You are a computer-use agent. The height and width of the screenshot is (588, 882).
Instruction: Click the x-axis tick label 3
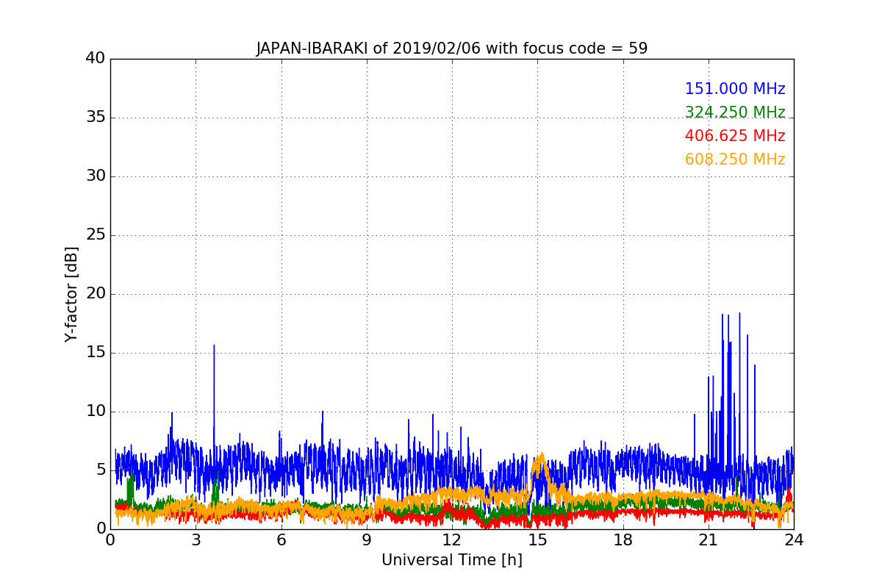[x=196, y=539]
